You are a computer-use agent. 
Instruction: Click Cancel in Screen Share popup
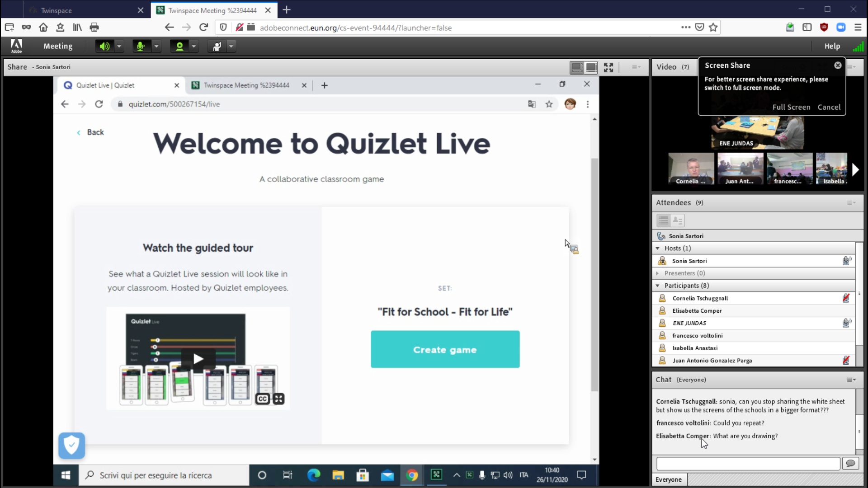[829, 107]
